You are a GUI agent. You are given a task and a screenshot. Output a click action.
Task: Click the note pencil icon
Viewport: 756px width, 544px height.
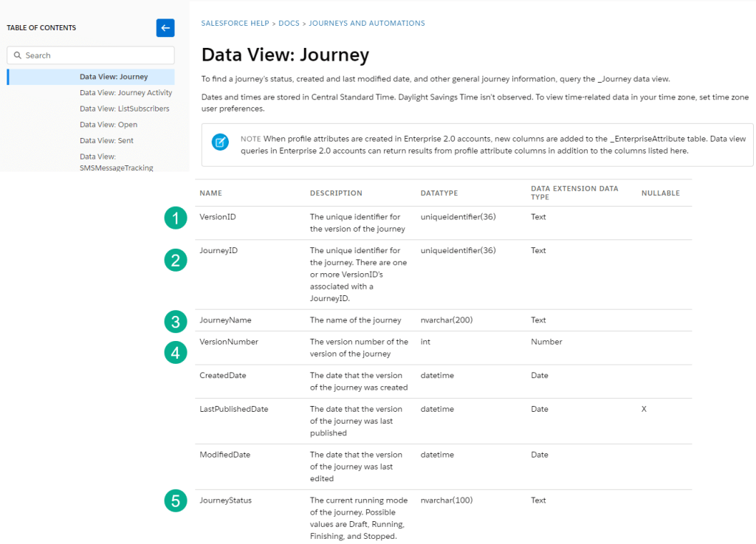click(x=220, y=142)
